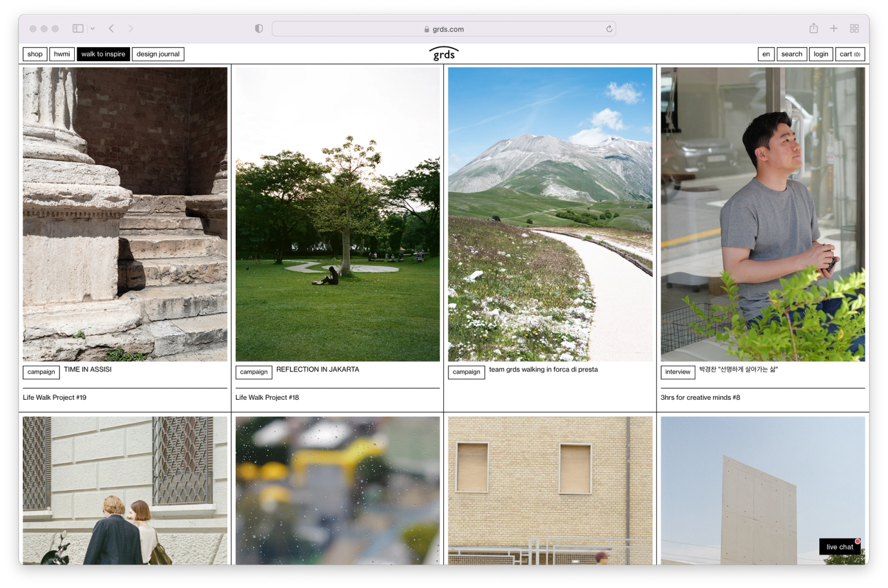View the cart (0) button

pyautogui.click(x=850, y=54)
